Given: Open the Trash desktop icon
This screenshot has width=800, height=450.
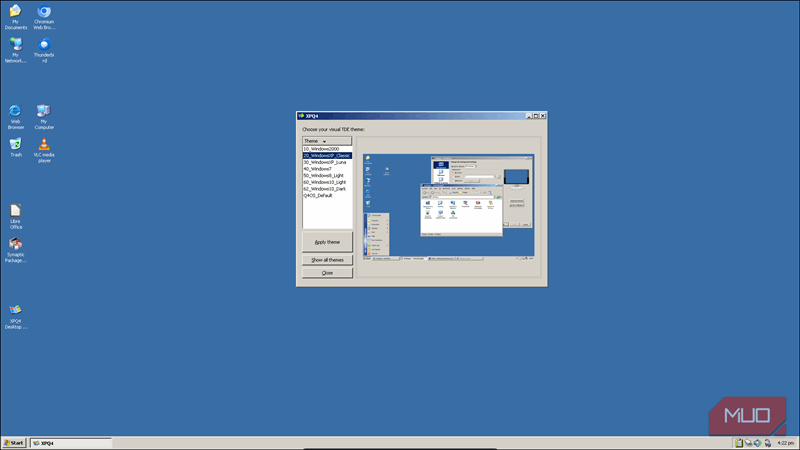Looking at the screenshot, I should 16,144.
